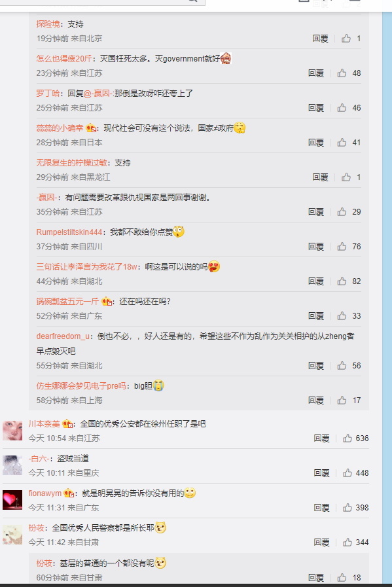Like 怎么也得度20斤's reply with 48 likes
The height and width of the screenshot is (587, 392).
click(x=342, y=73)
